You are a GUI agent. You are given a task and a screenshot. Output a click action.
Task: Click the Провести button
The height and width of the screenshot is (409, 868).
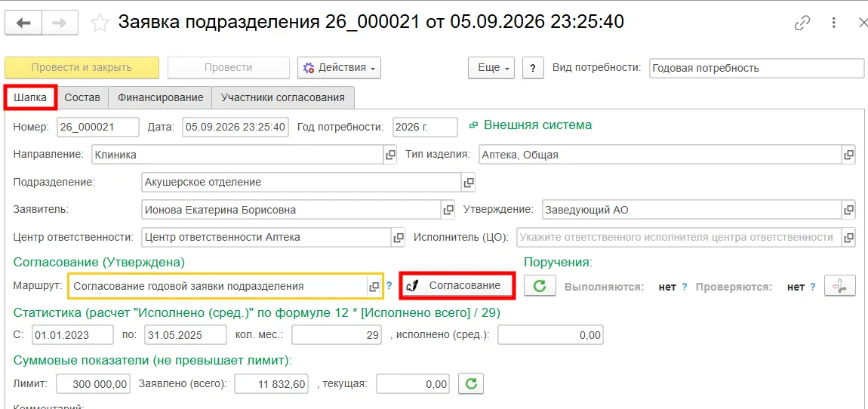coord(229,68)
